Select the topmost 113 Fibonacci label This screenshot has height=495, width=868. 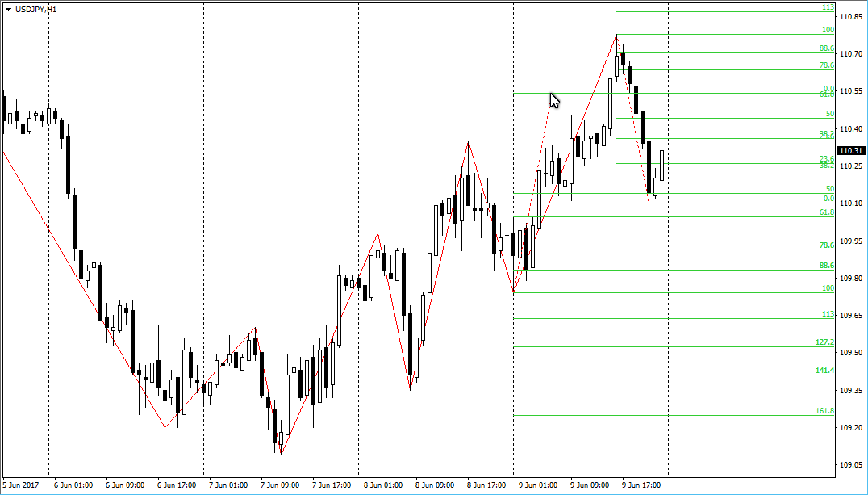point(828,7)
